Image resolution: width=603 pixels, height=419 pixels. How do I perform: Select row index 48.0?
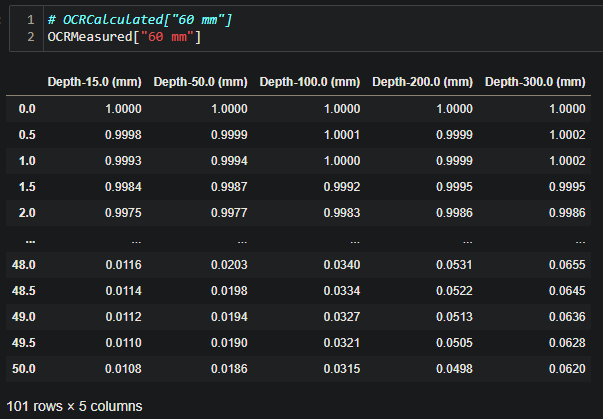(x=24, y=265)
